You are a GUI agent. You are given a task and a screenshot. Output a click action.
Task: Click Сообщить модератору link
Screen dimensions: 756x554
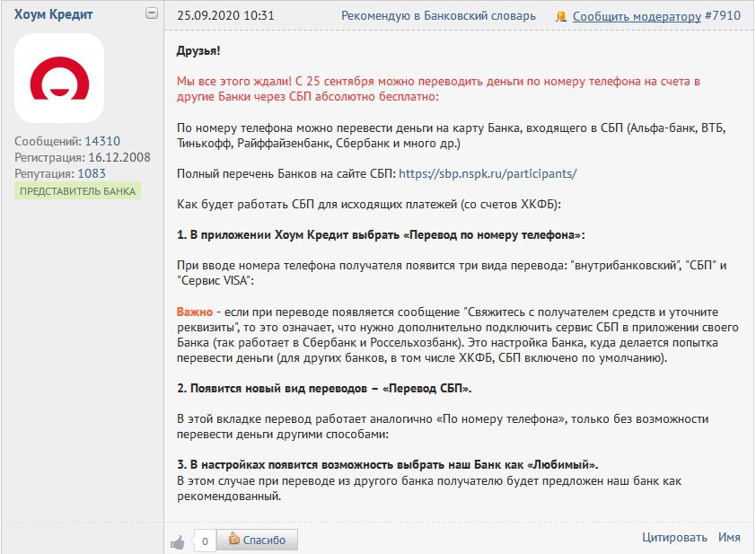tap(637, 16)
